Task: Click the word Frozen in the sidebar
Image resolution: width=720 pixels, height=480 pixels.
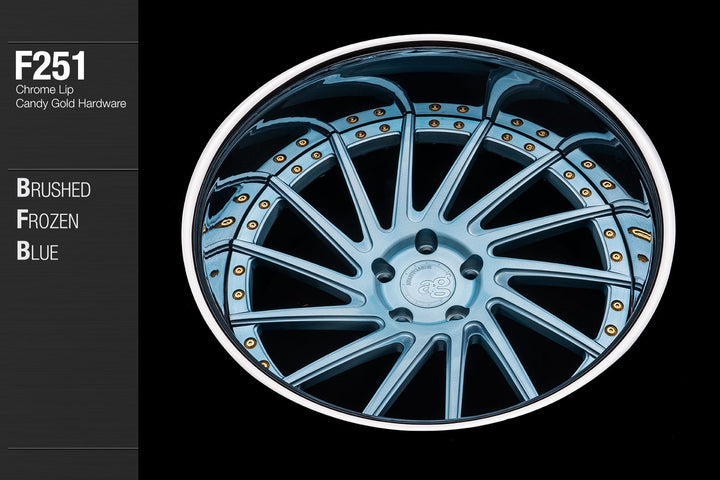Action: click(x=47, y=221)
